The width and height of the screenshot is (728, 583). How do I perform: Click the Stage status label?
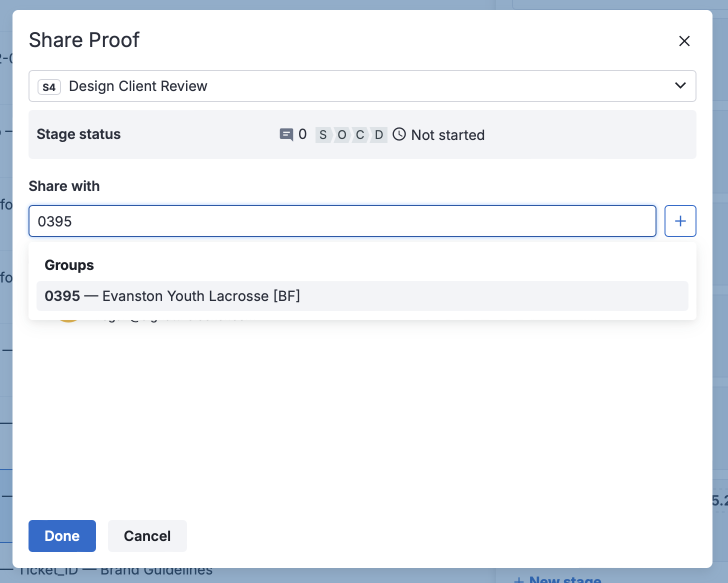(78, 134)
